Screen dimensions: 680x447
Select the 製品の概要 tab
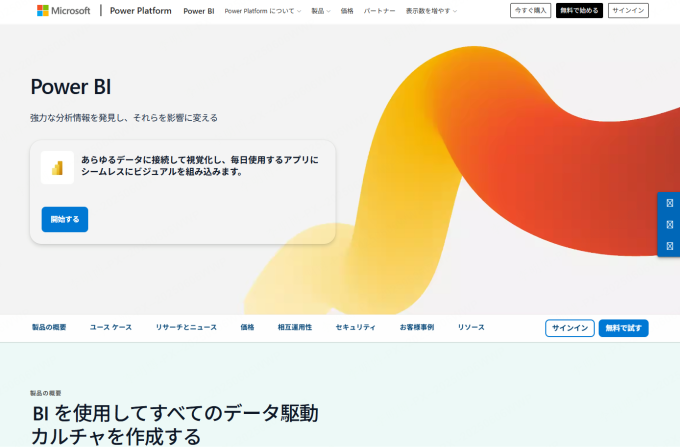[49, 327]
